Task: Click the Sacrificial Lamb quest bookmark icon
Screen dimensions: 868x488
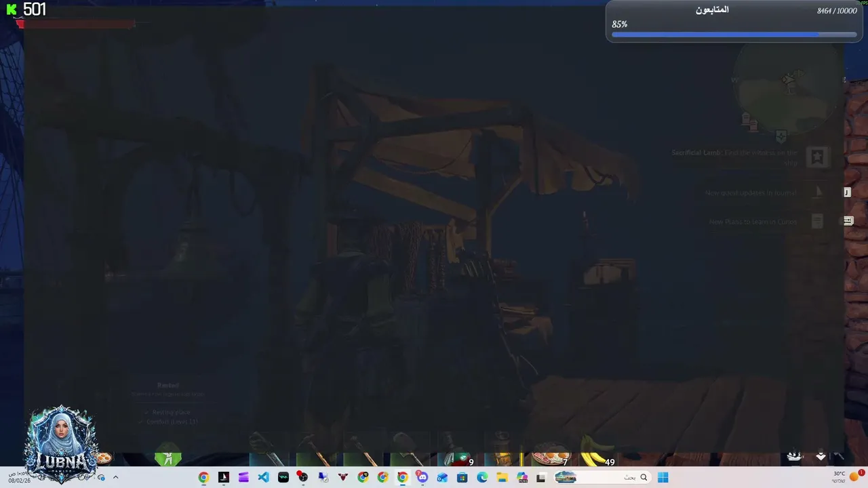Action: [x=817, y=157]
